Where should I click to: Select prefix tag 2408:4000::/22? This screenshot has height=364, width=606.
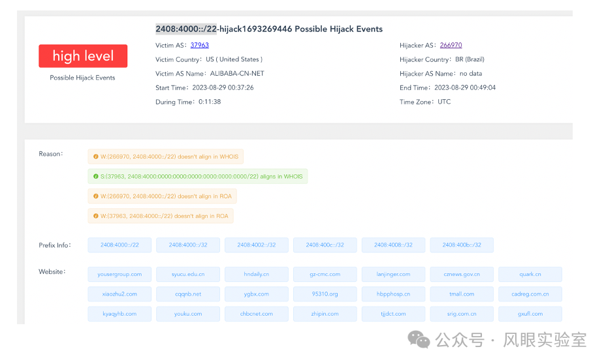pos(120,245)
